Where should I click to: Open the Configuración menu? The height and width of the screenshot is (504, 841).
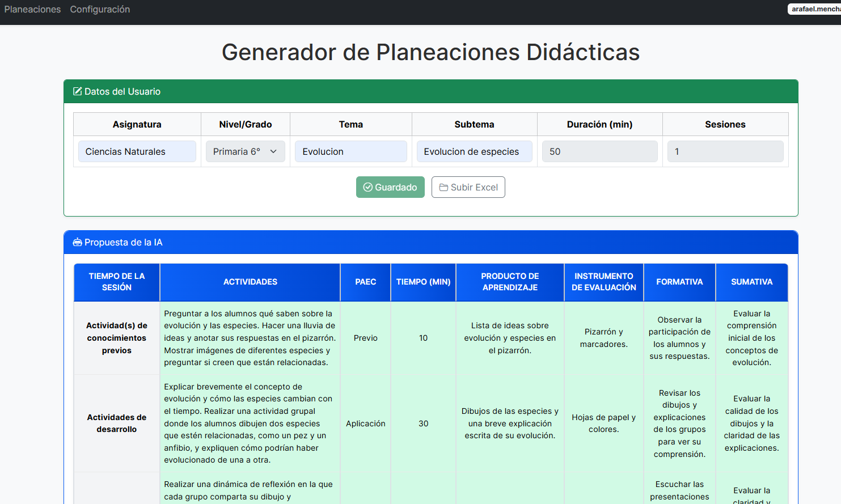pyautogui.click(x=100, y=9)
